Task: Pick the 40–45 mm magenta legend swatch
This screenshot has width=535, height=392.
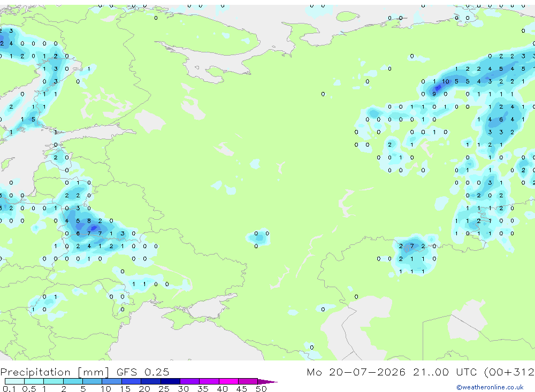Action: pyautogui.click(x=228, y=381)
